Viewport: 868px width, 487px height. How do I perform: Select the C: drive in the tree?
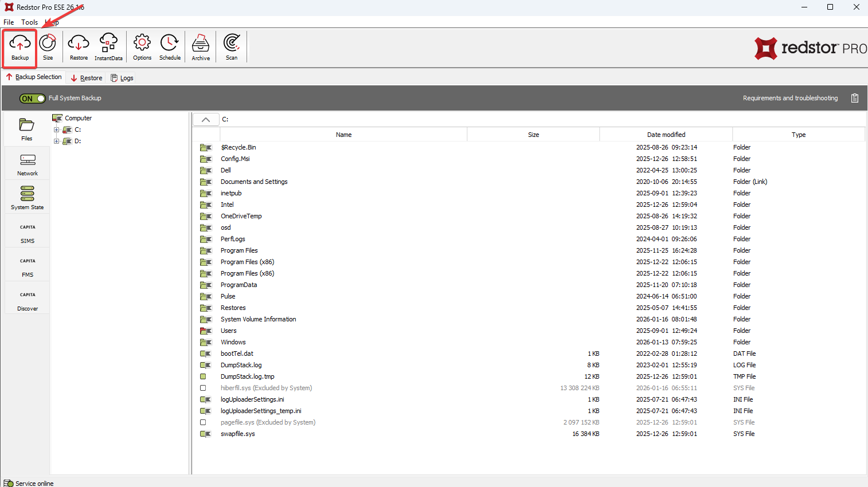(x=78, y=129)
